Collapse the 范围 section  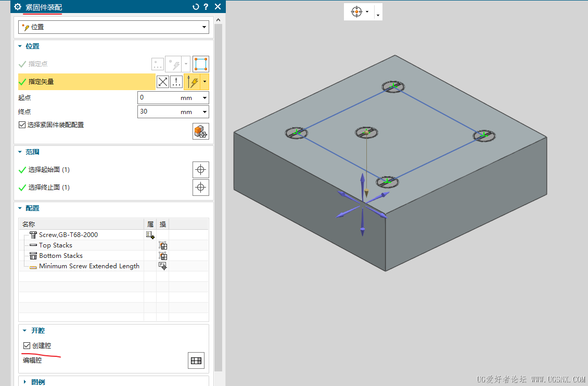coord(20,152)
